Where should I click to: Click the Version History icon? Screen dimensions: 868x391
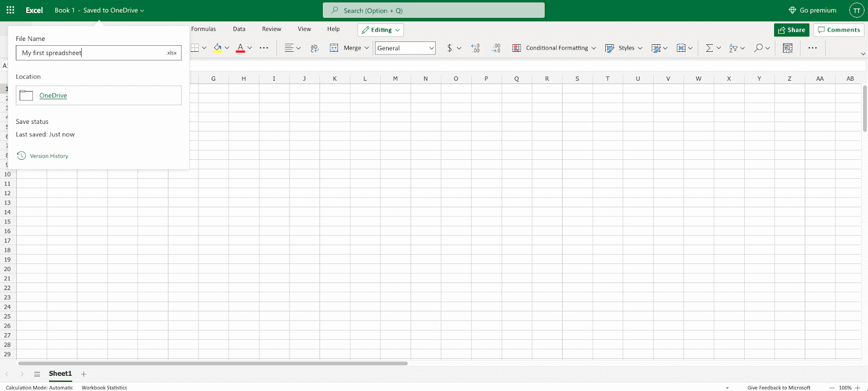point(21,156)
